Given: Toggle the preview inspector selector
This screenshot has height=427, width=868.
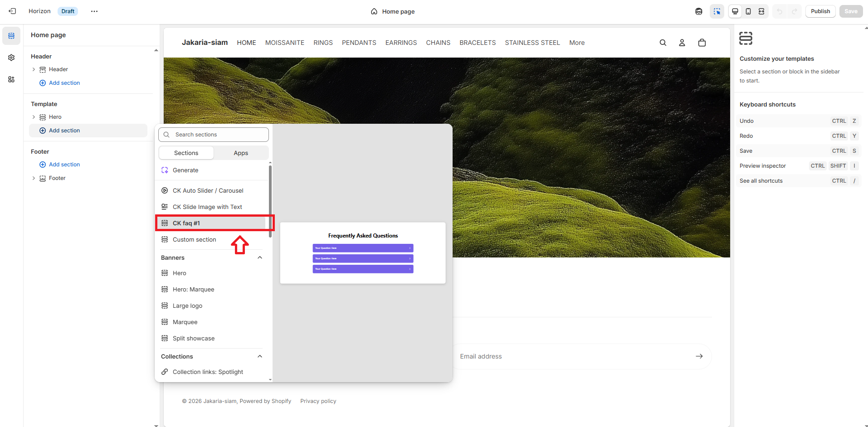Looking at the screenshot, I should point(717,11).
